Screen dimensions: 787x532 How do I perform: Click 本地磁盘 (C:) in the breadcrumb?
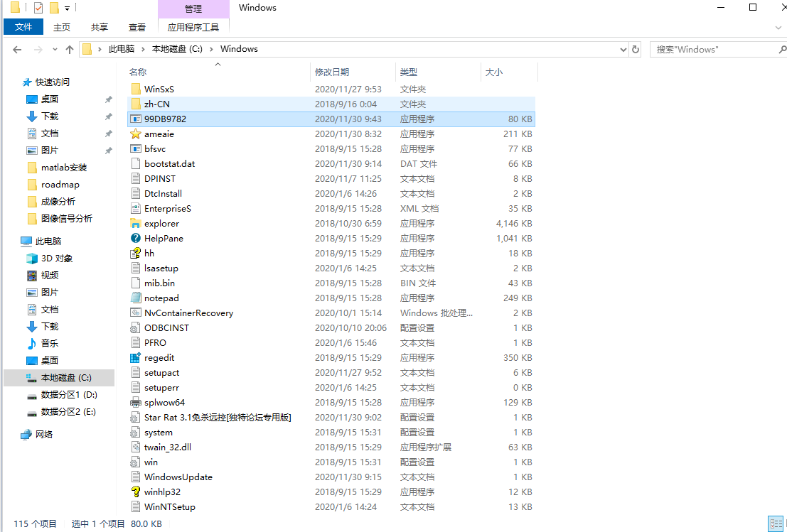coord(177,48)
